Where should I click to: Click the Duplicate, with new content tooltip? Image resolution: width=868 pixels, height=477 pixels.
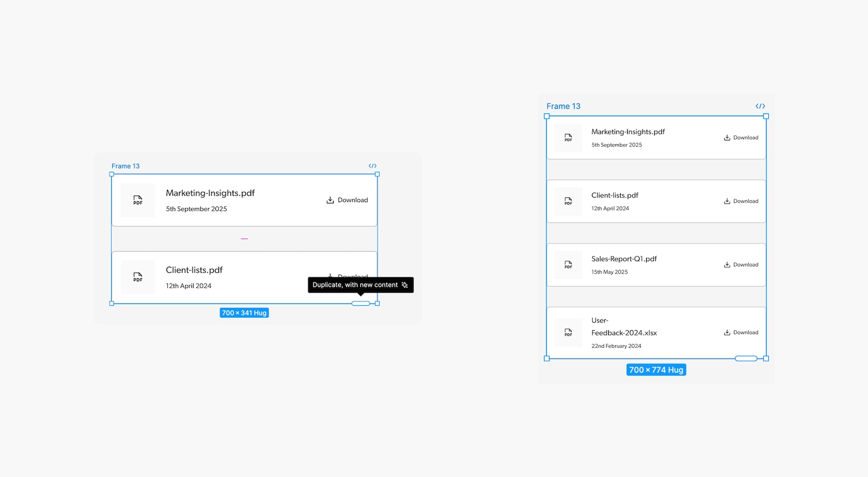point(361,285)
